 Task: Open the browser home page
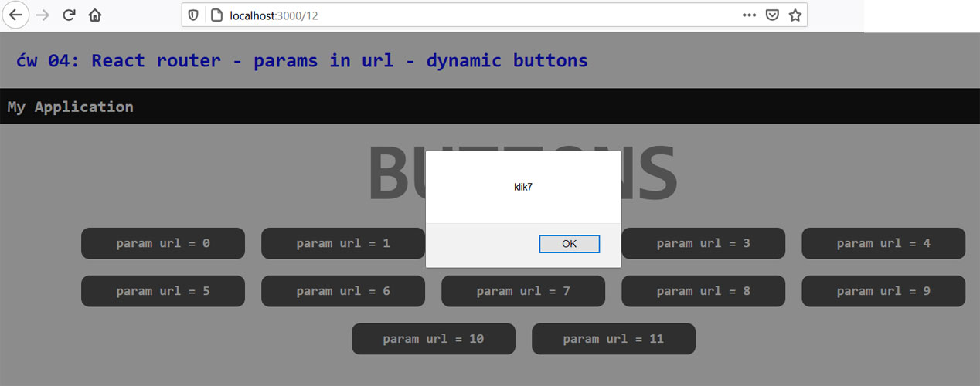pos(94,15)
